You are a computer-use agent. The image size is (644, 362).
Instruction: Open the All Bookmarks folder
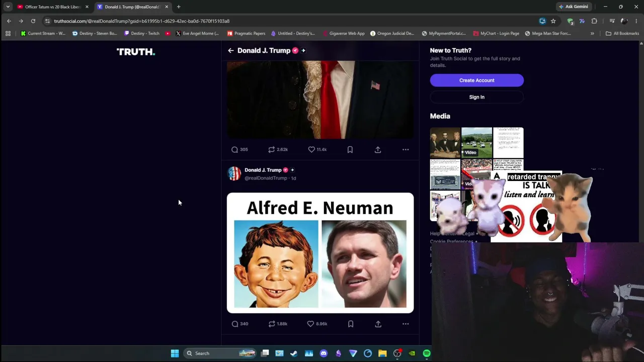[622, 34]
